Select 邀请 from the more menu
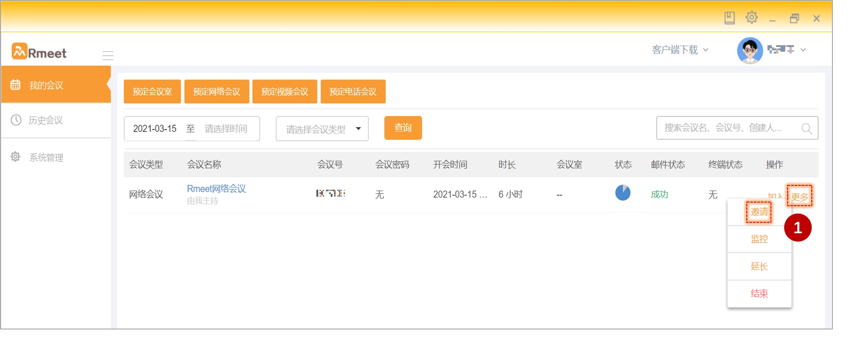Screen dimensions: 868x340 click(759, 212)
